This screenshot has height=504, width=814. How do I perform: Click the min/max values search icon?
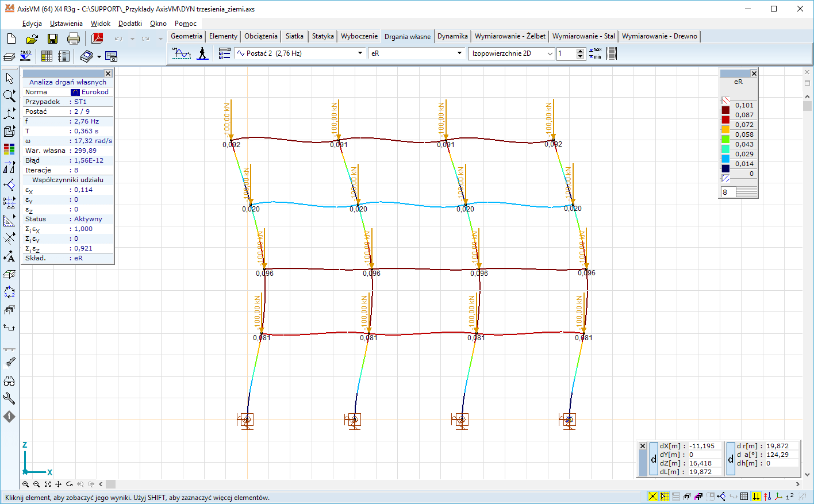[x=595, y=53]
